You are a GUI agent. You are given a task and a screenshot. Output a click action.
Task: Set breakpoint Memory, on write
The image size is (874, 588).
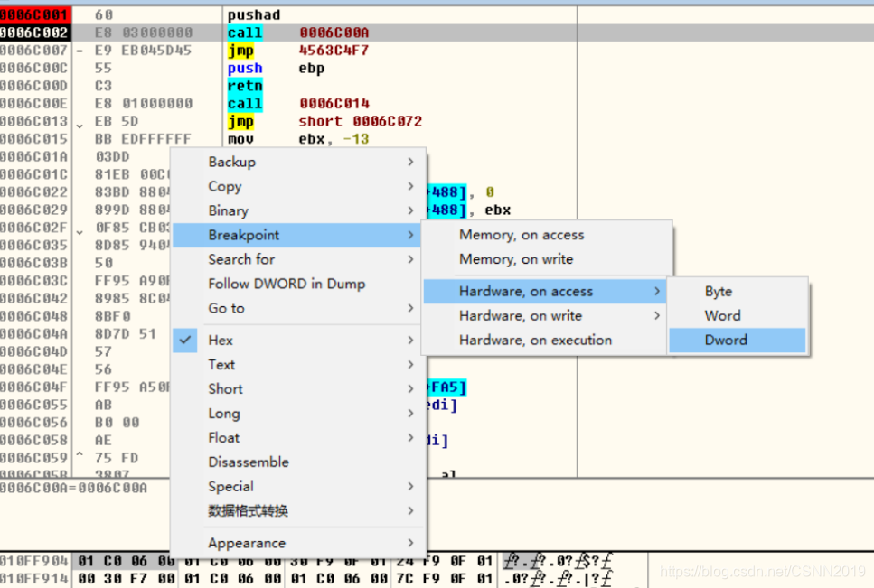coord(546,259)
